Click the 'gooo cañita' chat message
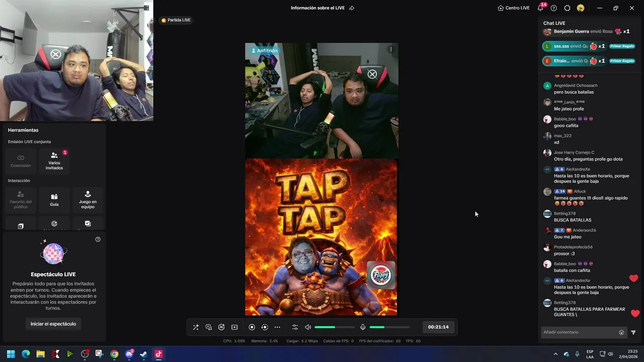 (x=566, y=126)
